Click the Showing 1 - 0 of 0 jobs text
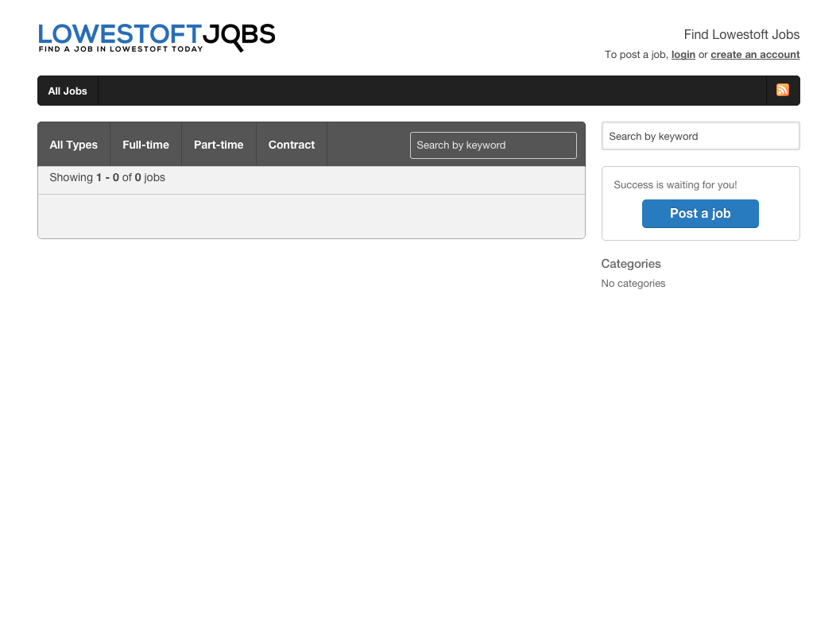The height and width of the screenshot is (642, 840). coord(107,177)
